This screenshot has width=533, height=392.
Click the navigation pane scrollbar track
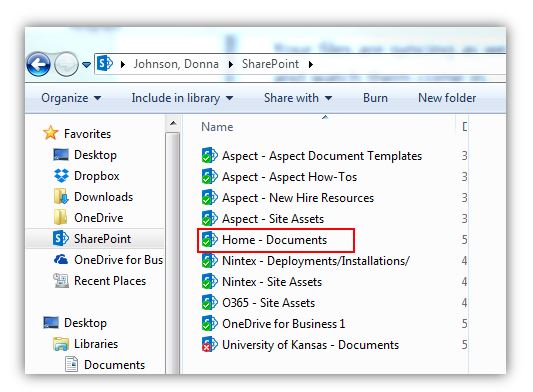(x=173, y=253)
